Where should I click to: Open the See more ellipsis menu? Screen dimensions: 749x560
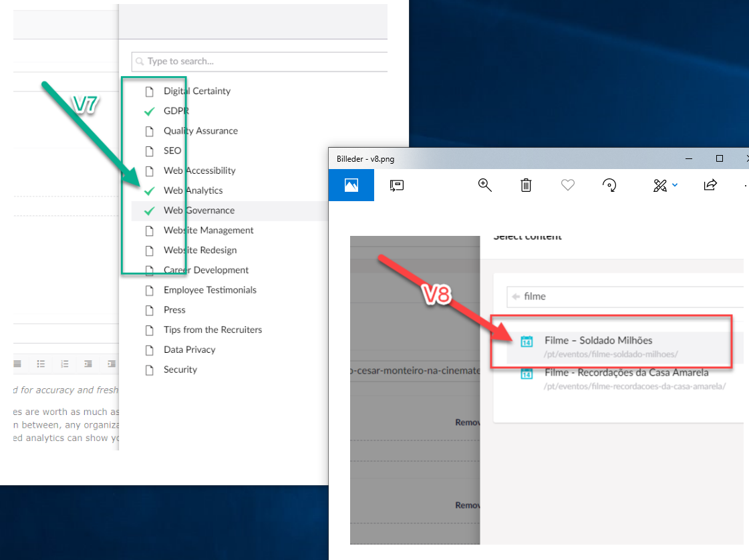pyautogui.click(x=744, y=185)
